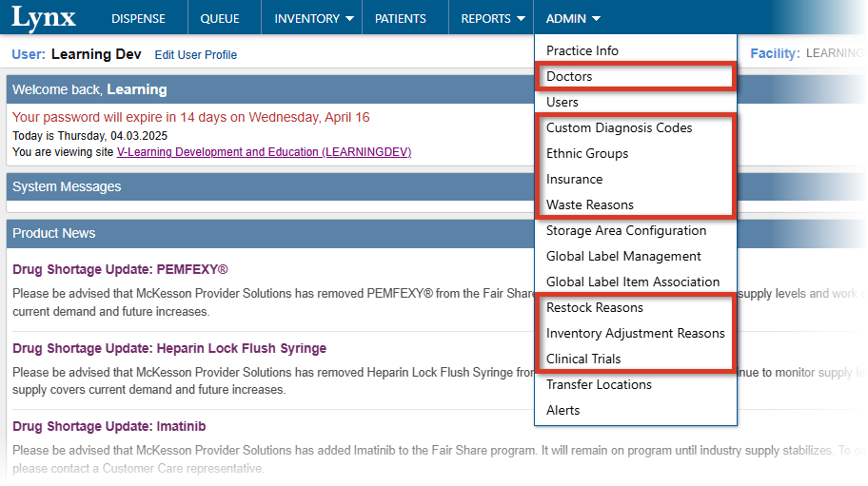This screenshot has width=868, height=486.
Task: Open Global Label Management
Action: click(x=623, y=256)
